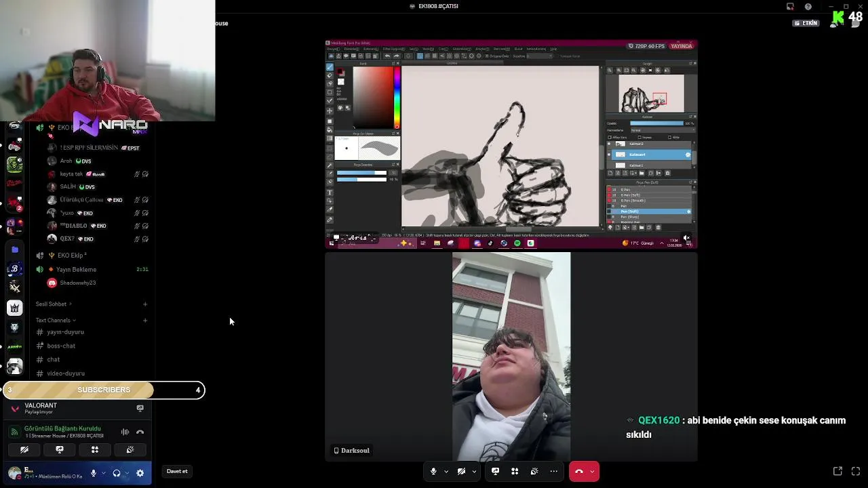This screenshot has height=488, width=868.
Task: Add channel to Sesli Sohbet category
Action: click(x=145, y=304)
